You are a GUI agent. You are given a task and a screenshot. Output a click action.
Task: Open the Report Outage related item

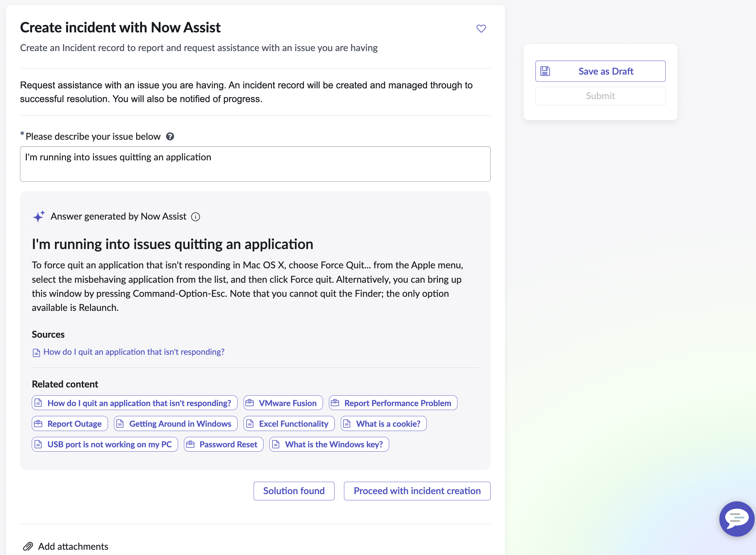pyautogui.click(x=70, y=424)
